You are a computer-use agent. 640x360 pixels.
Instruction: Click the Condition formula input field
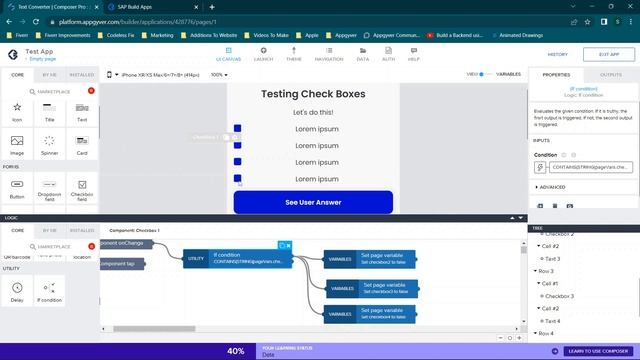point(591,167)
